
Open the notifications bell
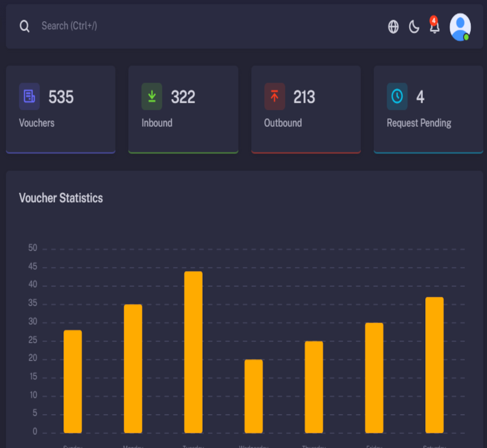tap(434, 27)
